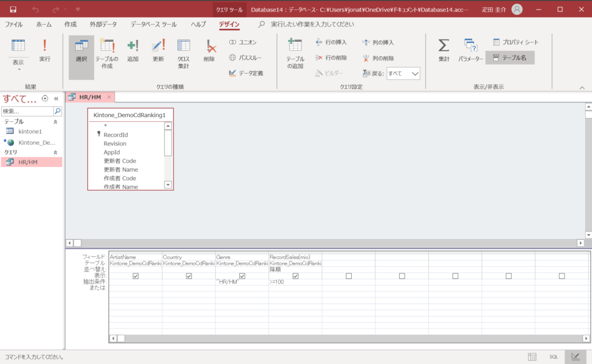
Task: Open the 作成 tab
Action: tap(71, 24)
